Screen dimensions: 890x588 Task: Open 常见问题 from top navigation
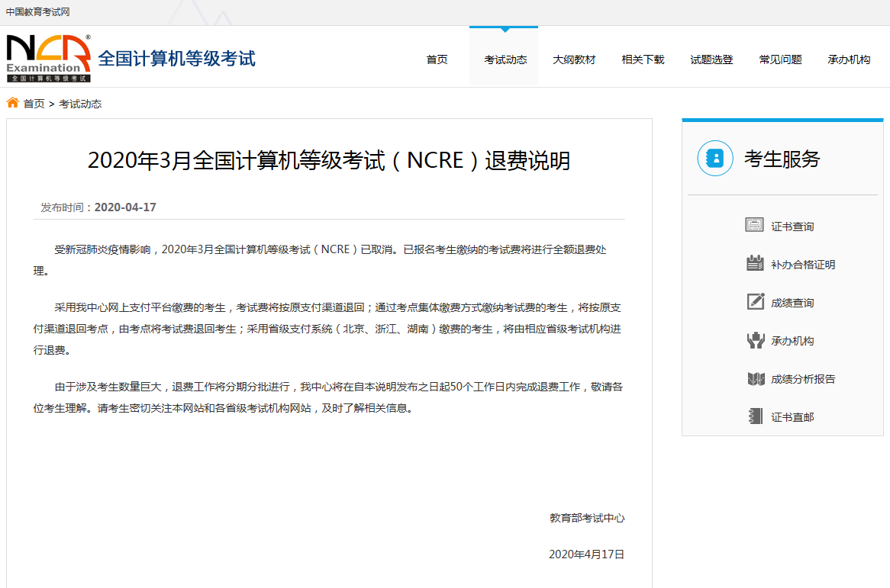pos(780,59)
